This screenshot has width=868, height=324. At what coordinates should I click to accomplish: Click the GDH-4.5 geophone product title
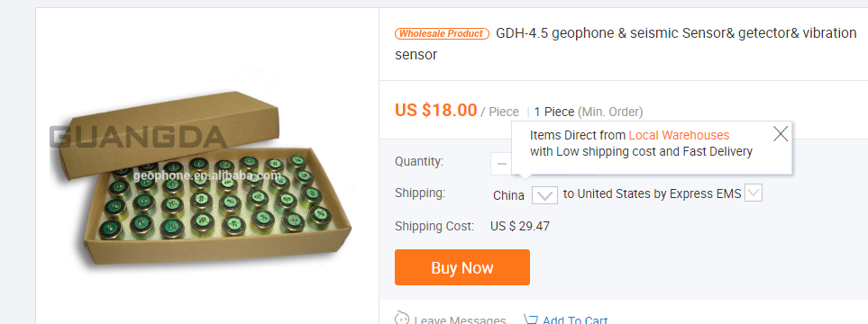(x=626, y=44)
